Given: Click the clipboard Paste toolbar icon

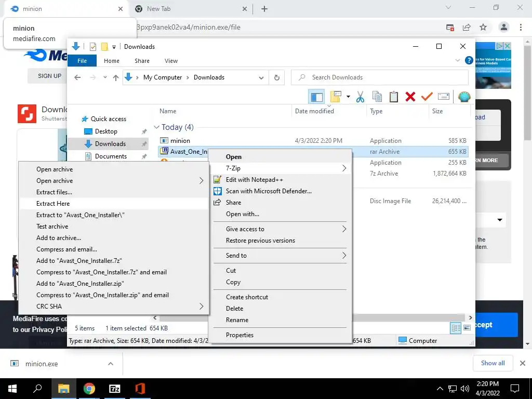Looking at the screenshot, I should click(x=394, y=97).
